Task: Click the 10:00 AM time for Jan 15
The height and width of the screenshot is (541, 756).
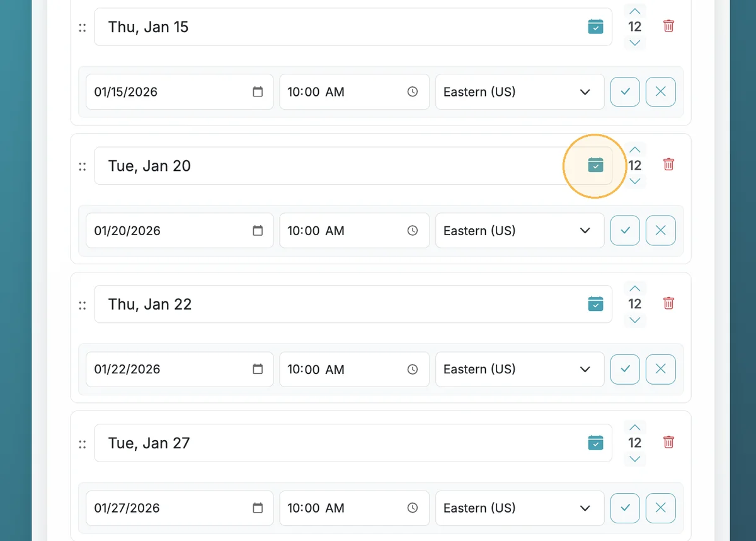Action: point(316,92)
